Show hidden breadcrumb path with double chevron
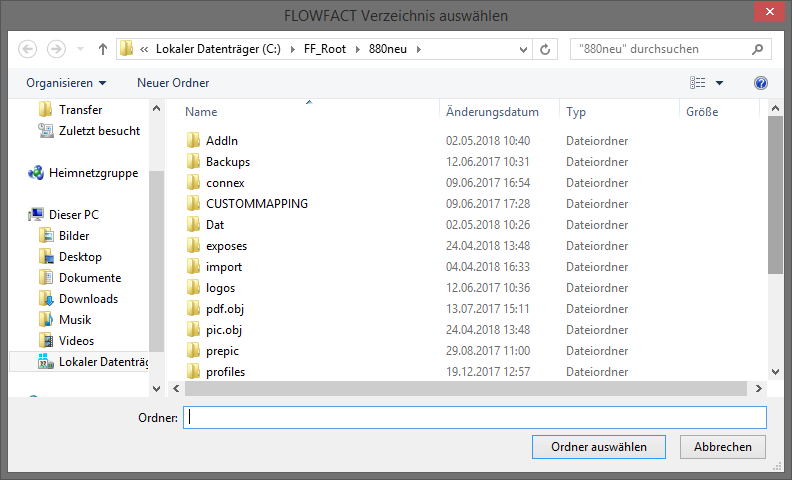The width and height of the screenshot is (792, 480). click(144, 50)
